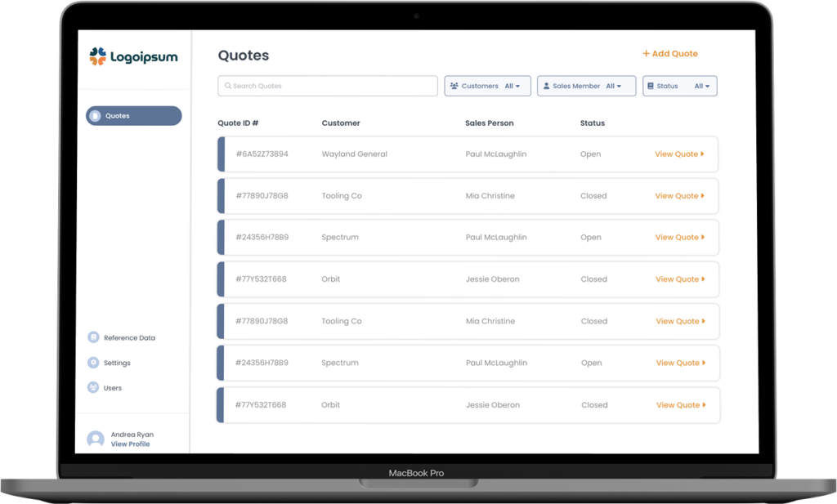Screen dimensions: 837x504
Task: Click the Settings gear icon in sidebar
Action: [93, 363]
